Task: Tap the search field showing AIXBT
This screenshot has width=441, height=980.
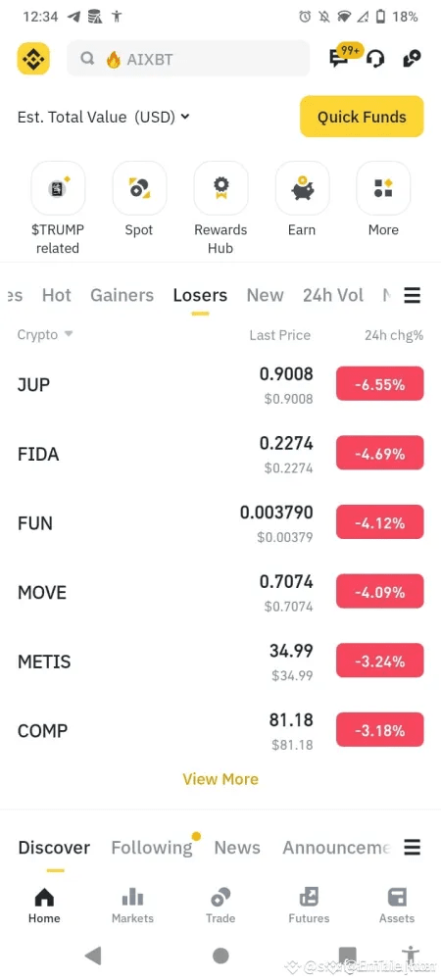Action: pos(188,59)
